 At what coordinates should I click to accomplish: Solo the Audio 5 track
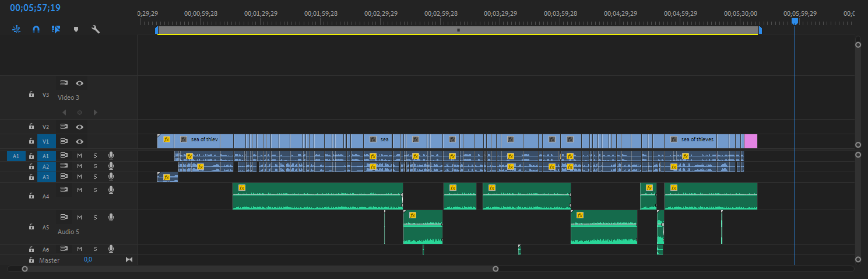click(x=95, y=218)
